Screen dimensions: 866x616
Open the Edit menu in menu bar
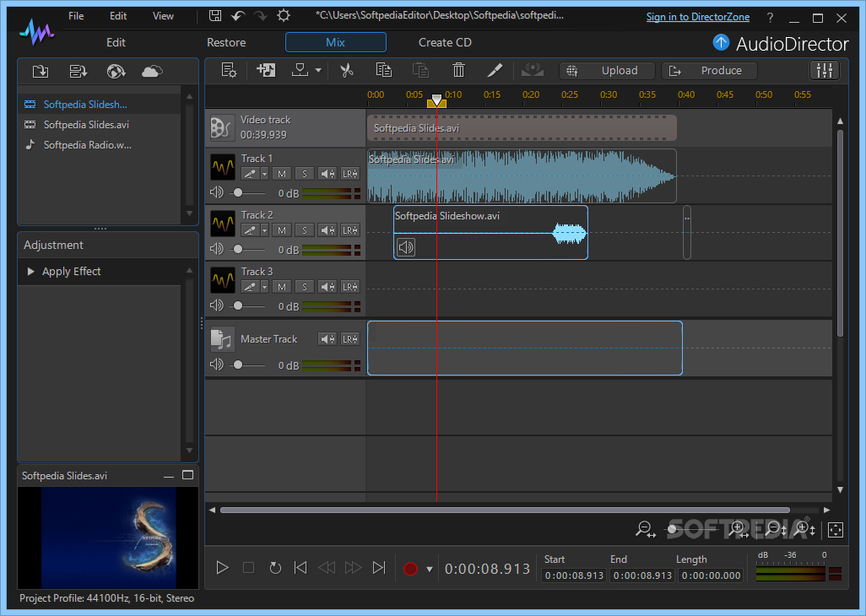click(118, 16)
